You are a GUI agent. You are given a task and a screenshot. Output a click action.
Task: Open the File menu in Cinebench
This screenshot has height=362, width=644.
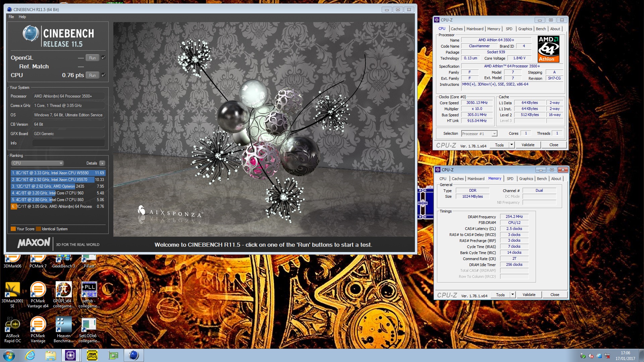point(11,17)
